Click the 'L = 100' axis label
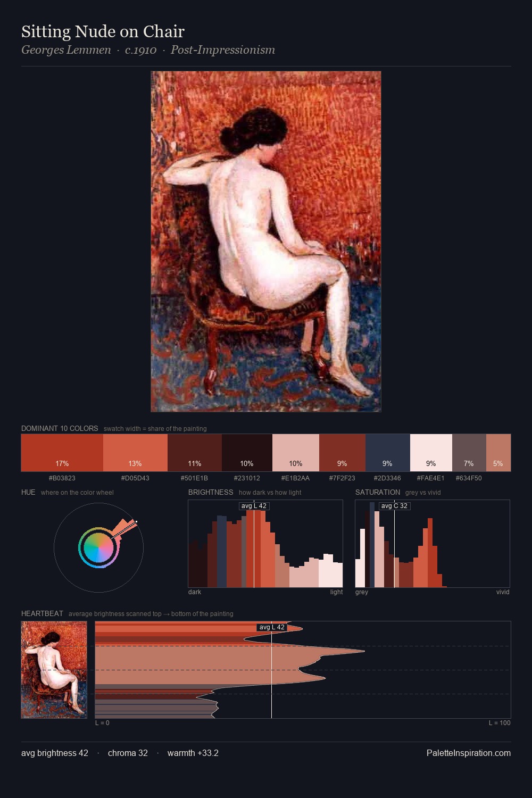Viewport: 532px width, 798px height. pos(500,723)
